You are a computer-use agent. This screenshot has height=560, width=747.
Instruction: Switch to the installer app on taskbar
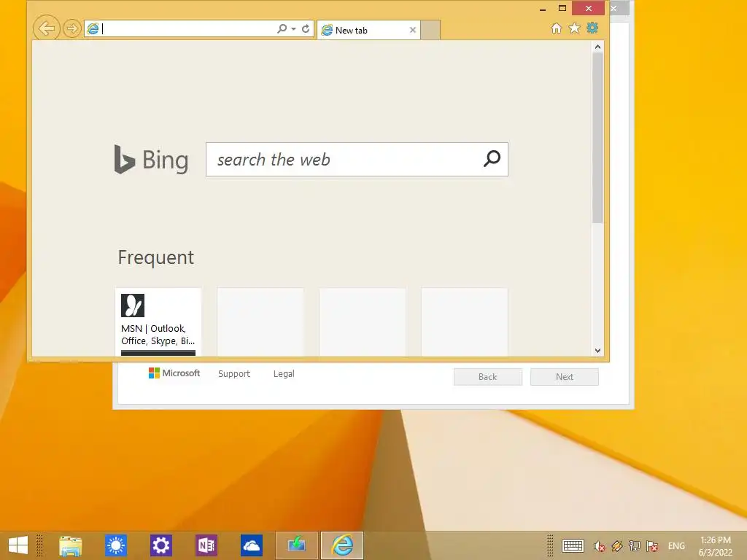coord(296,545)
